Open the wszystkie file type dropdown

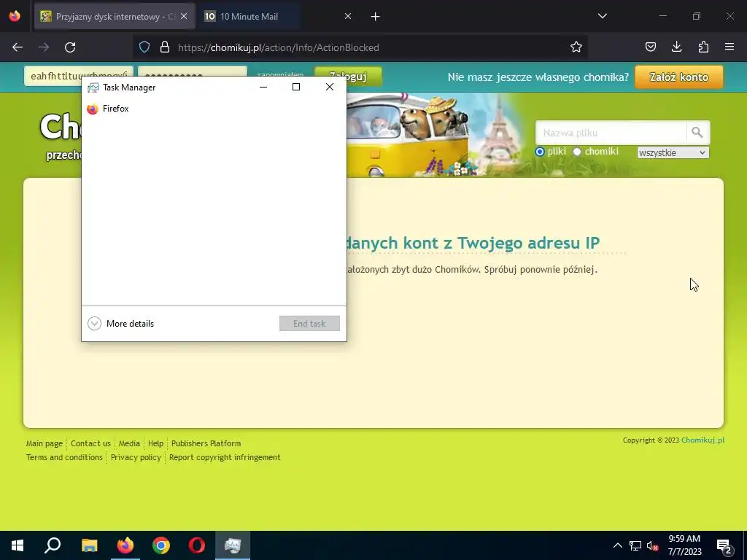(x=673, y=152)
